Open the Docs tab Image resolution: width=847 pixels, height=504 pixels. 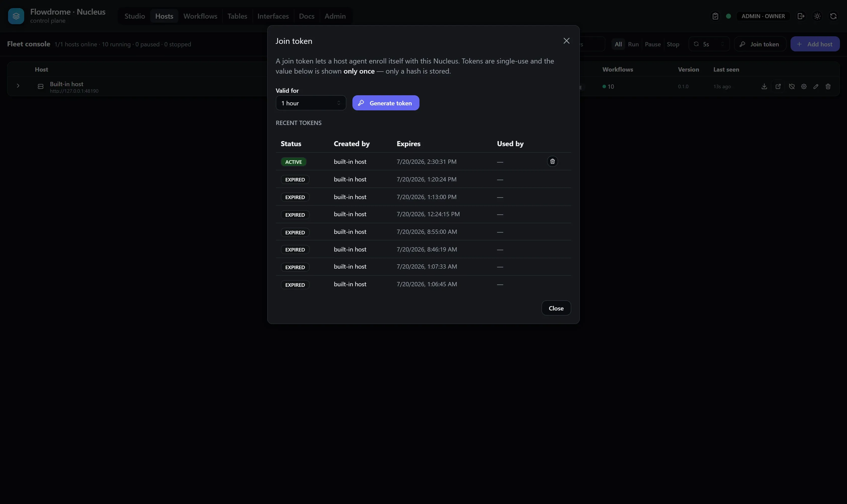(307, 16)
